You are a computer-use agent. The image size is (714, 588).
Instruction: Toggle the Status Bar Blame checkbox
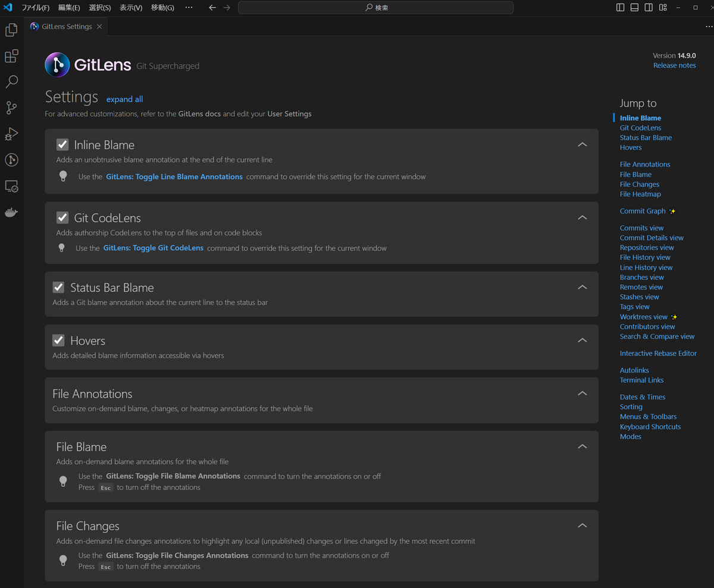point(58,287)
